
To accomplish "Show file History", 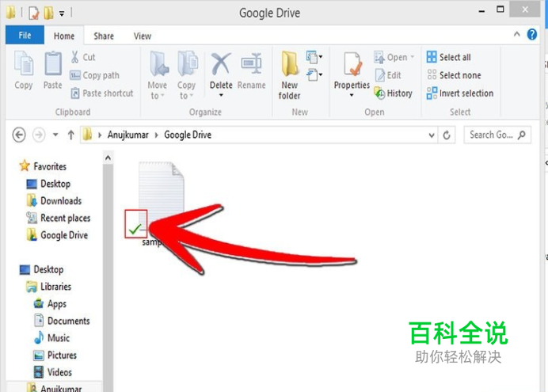I will [x=393, y=93].
